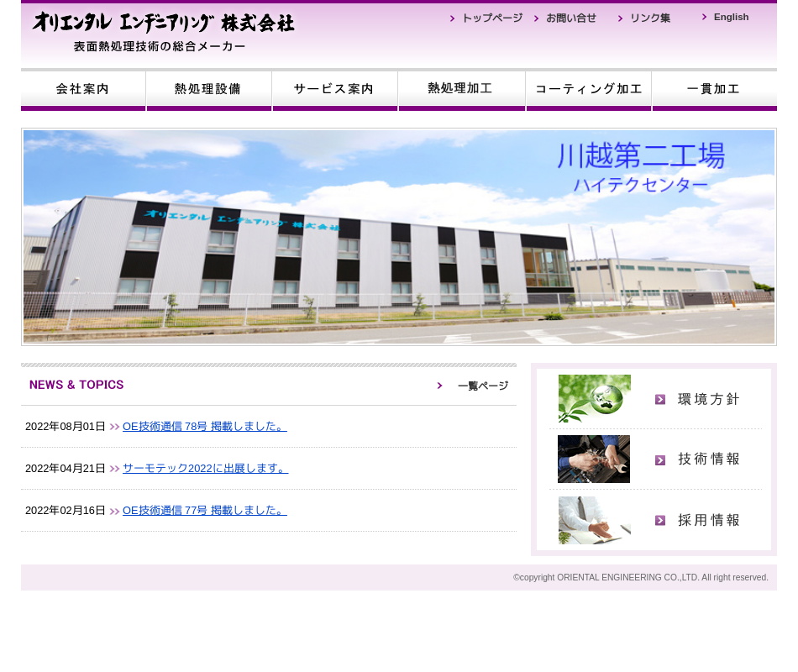Click the Oriental Engineering company logo

pos(164,32)
